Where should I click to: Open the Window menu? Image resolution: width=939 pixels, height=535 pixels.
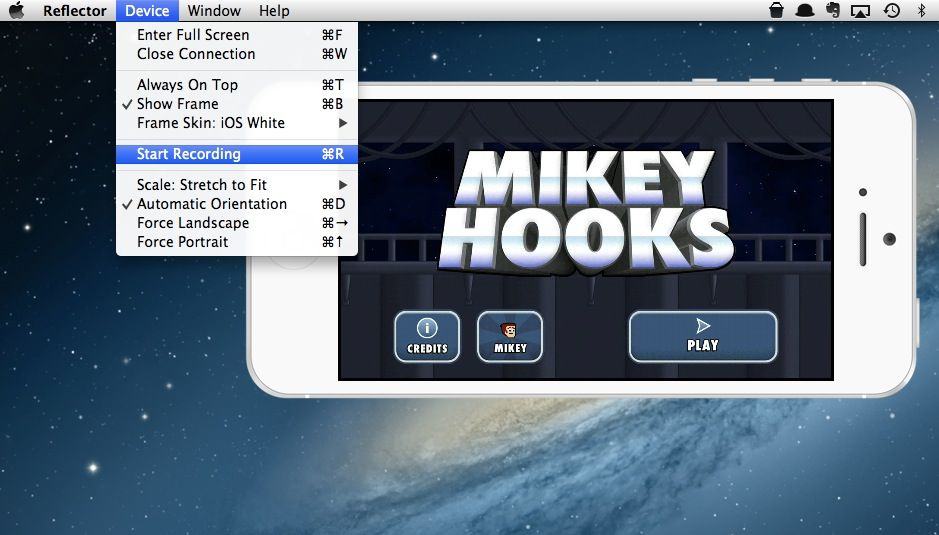(214, 11)
